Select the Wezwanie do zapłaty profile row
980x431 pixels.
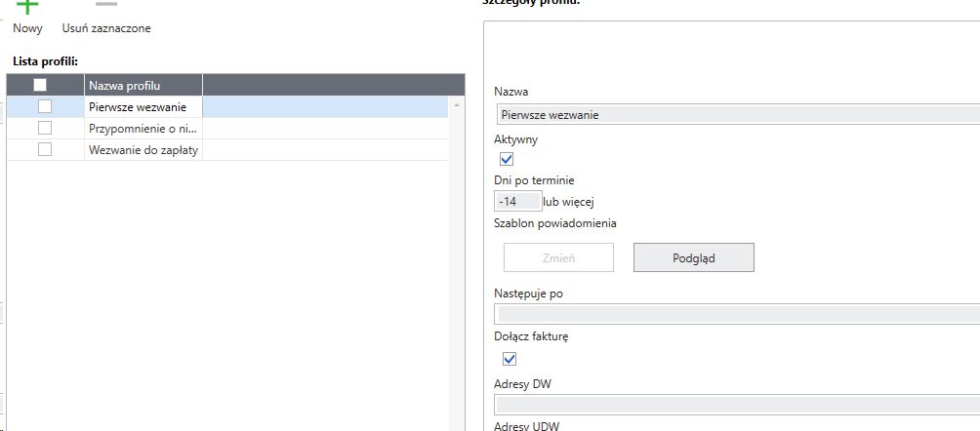click(143, 149)
